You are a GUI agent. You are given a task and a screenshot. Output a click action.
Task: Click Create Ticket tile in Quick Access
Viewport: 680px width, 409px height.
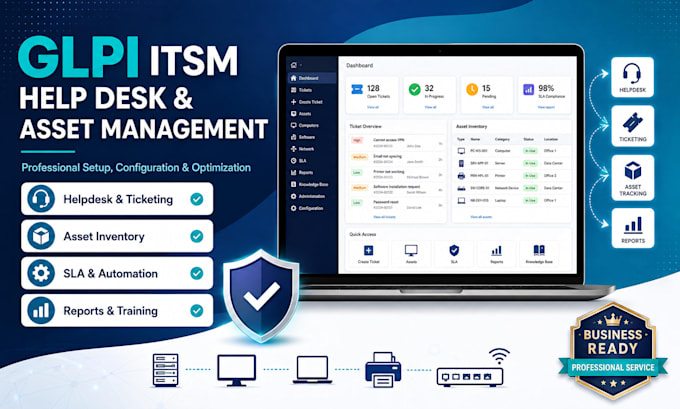[369, 254]
